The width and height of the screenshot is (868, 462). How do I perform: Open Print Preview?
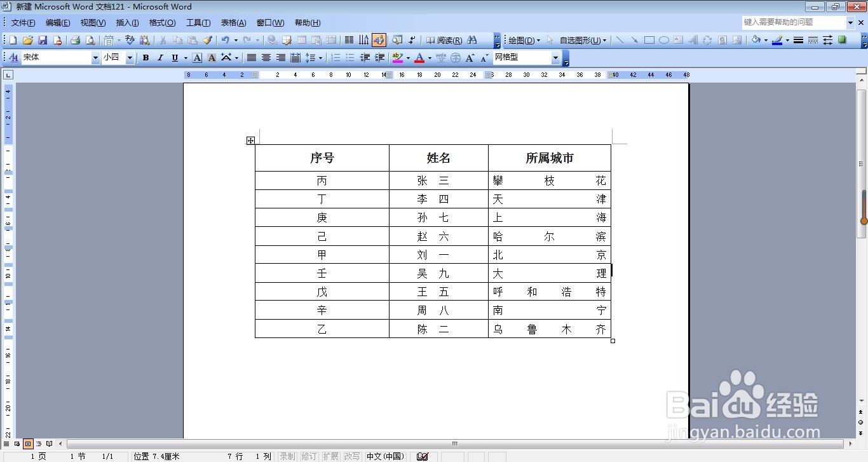click(90, 39)
